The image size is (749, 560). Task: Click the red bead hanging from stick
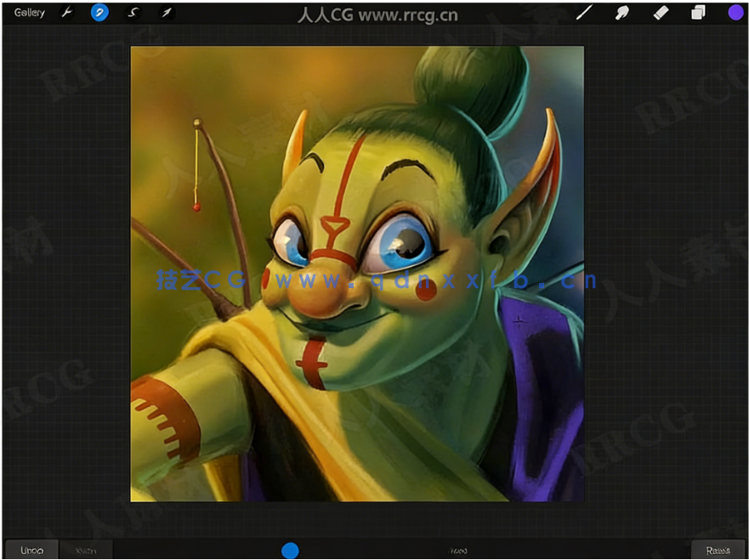click(x=196, y=206)
